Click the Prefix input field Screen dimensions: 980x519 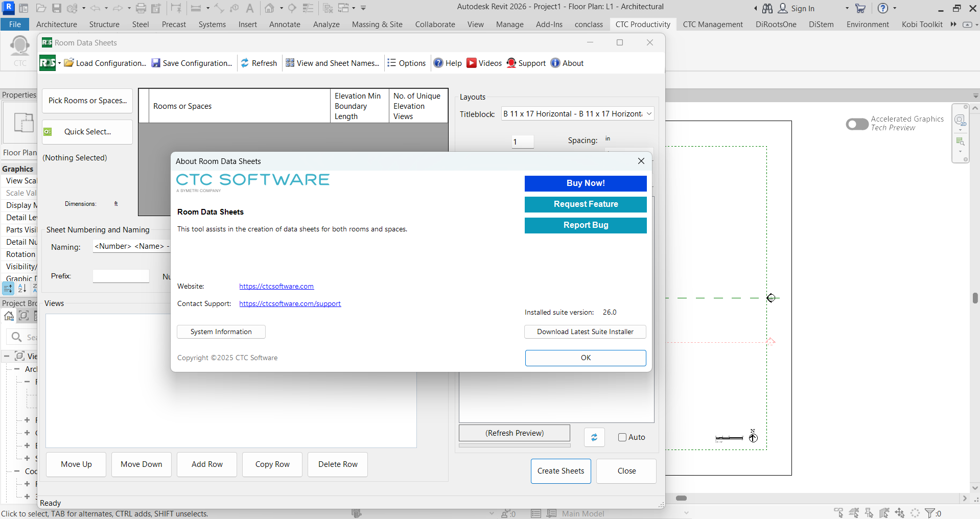tap(121, 276)
